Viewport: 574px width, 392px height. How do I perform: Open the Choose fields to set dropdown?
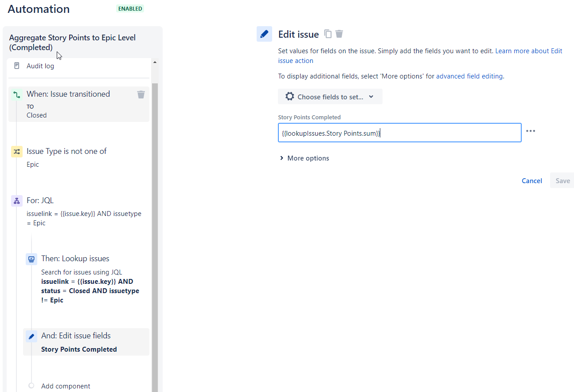[x=330, y=97]
